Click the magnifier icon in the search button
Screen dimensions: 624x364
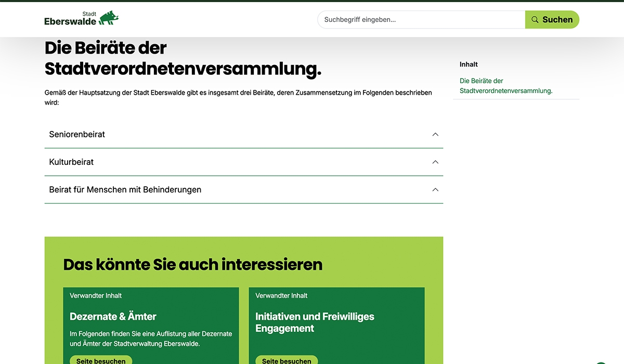535,20
